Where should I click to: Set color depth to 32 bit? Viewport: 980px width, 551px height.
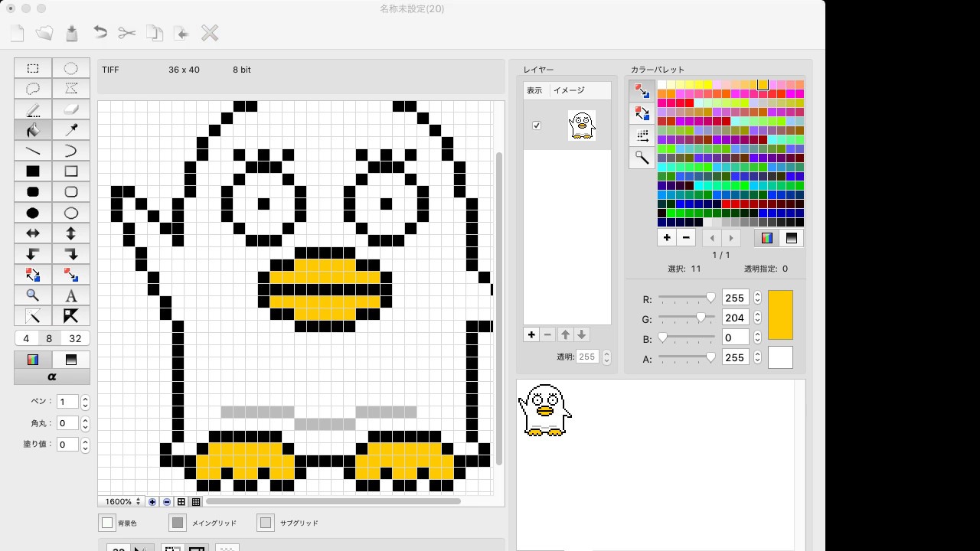[x=75, y=338]
